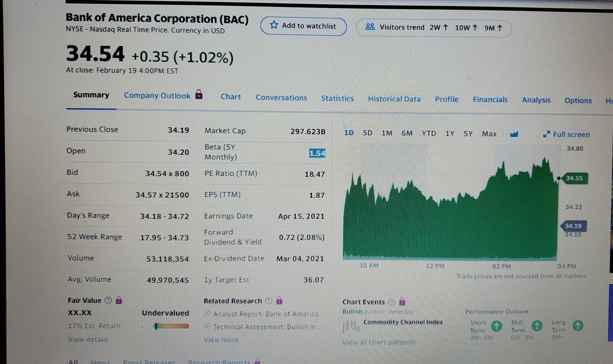613x364 pixels.
Task: Click the question mark icon beside Fair Value
Action: [x=108, y=300]
